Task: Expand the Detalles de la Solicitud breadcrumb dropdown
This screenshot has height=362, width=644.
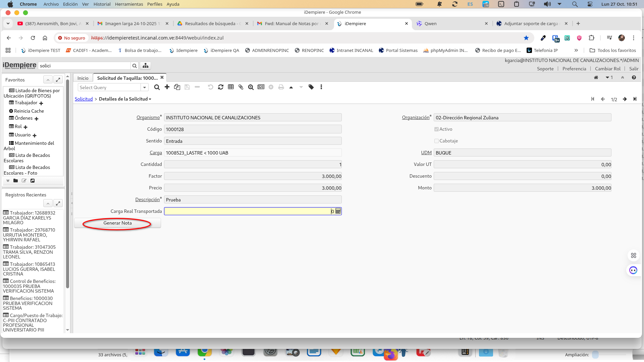Action: (150, 99)
